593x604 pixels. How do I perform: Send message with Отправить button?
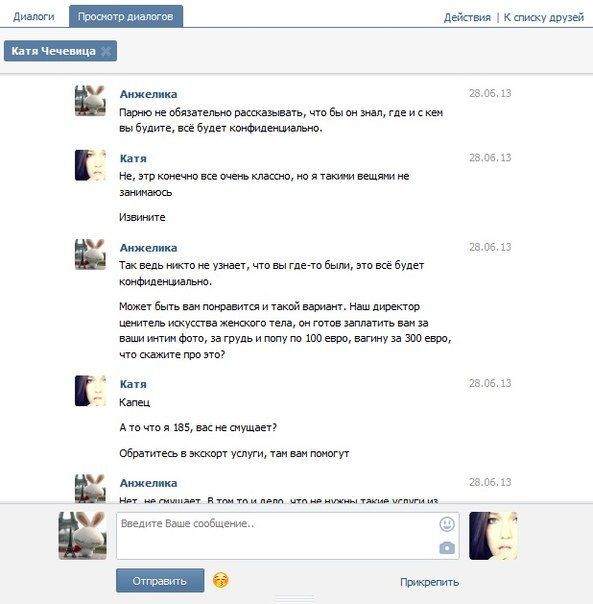(160, 581)
